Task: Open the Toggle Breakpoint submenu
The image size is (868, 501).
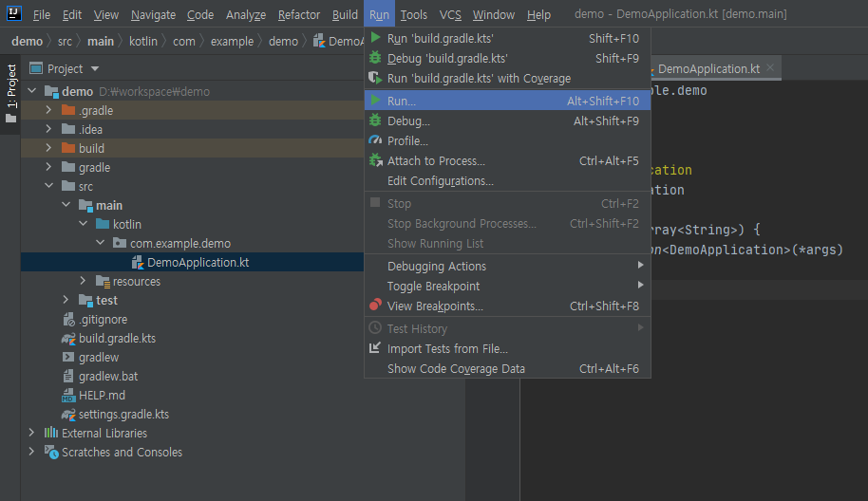Action: pos(507,286)
